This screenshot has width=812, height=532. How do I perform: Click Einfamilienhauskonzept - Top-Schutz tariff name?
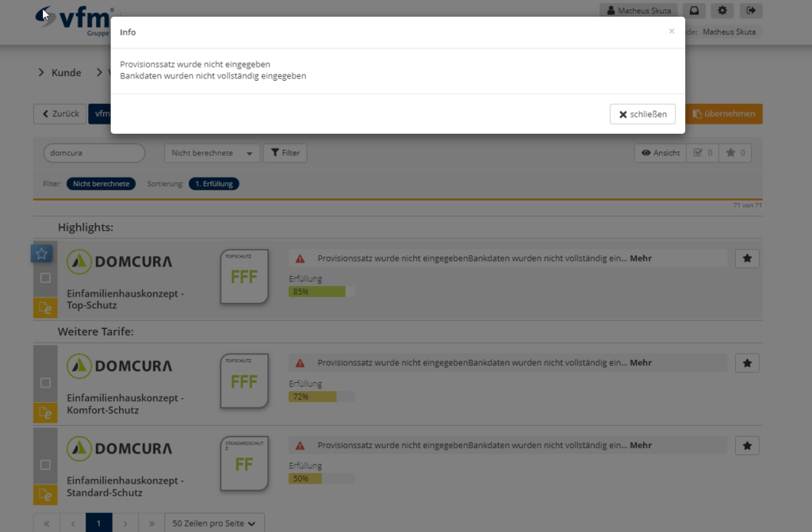(x=124, y=300)
